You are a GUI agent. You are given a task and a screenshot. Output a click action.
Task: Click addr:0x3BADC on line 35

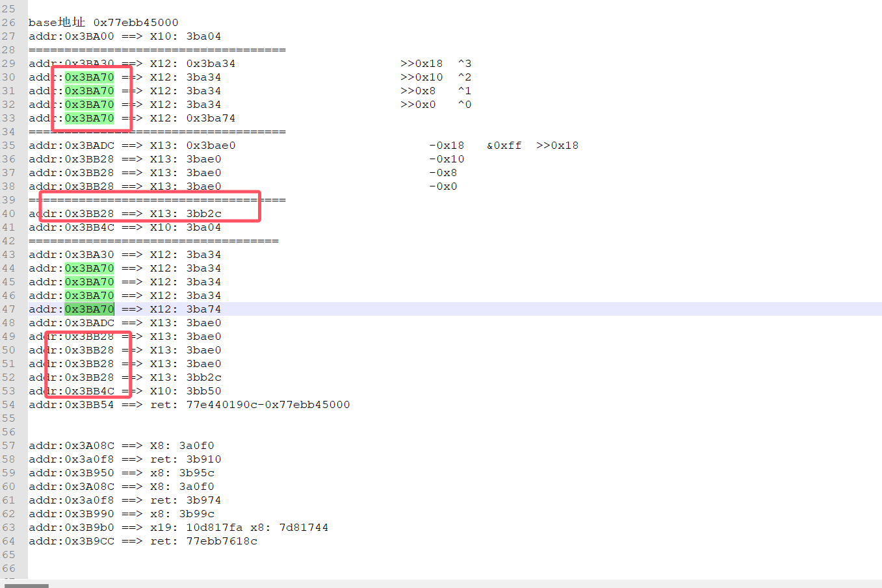point(71,146)
